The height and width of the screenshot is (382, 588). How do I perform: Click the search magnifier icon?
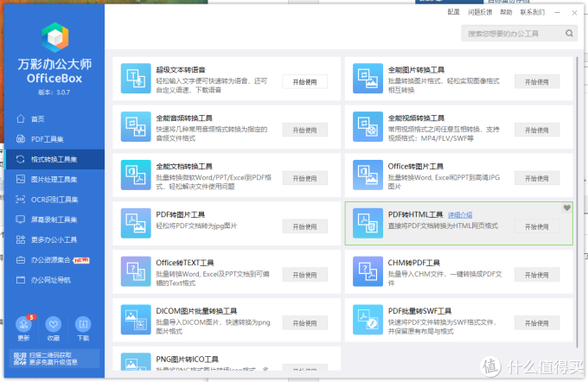(569, 34)
